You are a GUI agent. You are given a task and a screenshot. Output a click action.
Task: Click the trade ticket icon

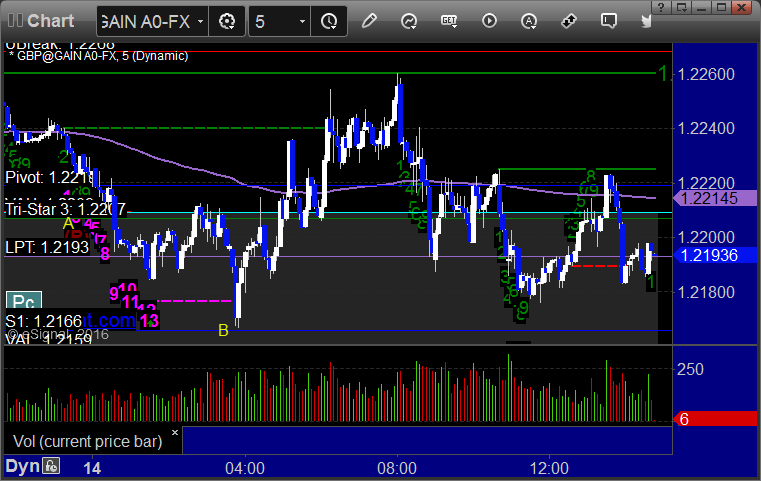coord(569,21)
